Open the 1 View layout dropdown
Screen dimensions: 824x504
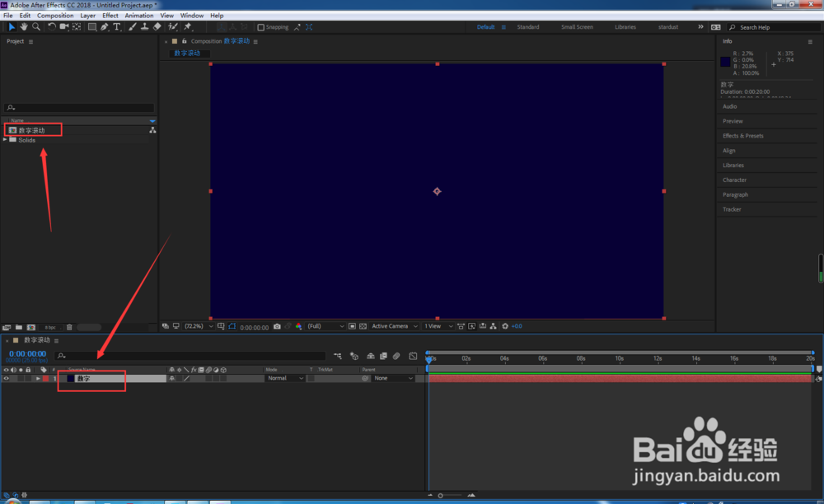[438, 327]
